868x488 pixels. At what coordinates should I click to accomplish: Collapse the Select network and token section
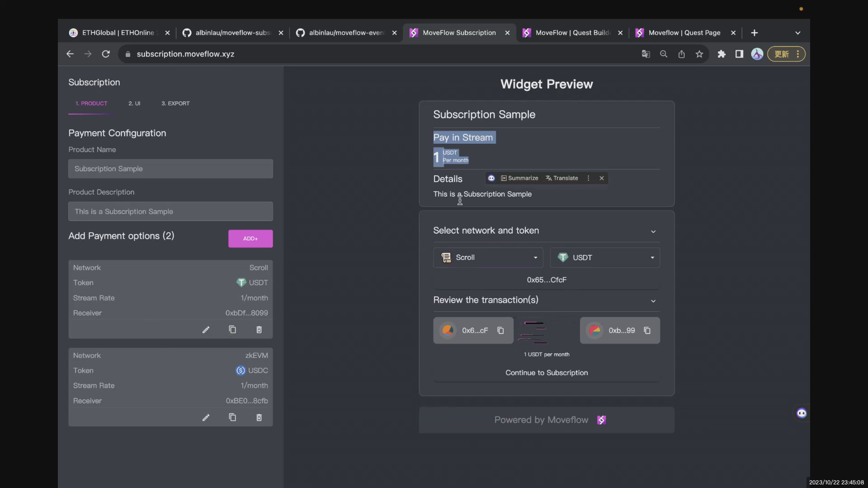point(653,231)
